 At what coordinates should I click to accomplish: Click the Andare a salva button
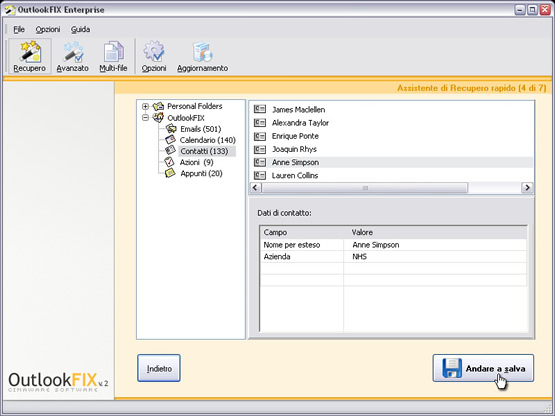(x=483, y=368)
